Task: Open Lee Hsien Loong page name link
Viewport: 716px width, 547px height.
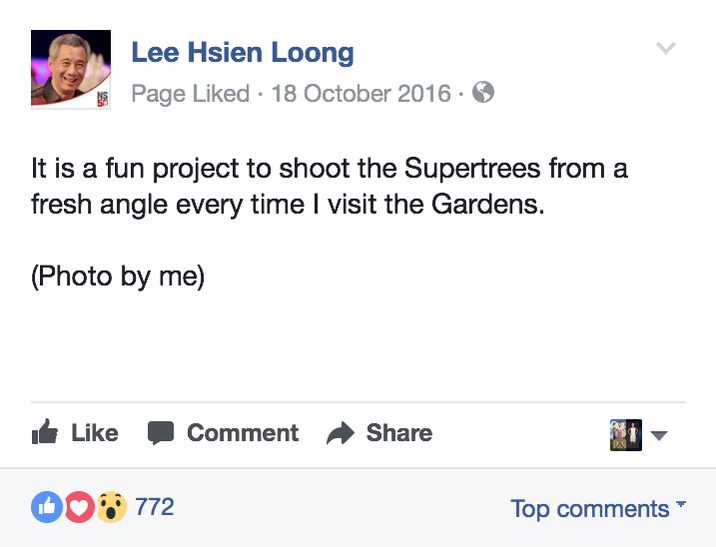Action: (242, 53)
